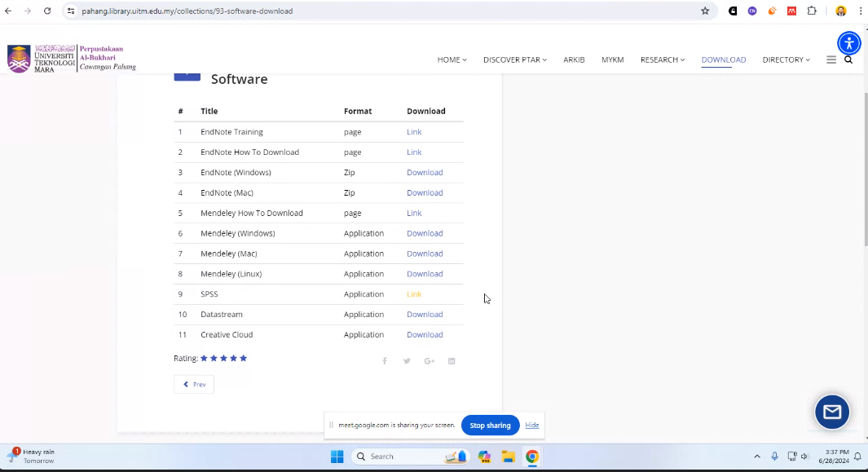
Task: Click the Windows taskbar Search box
Action: (x=410, y=457)
